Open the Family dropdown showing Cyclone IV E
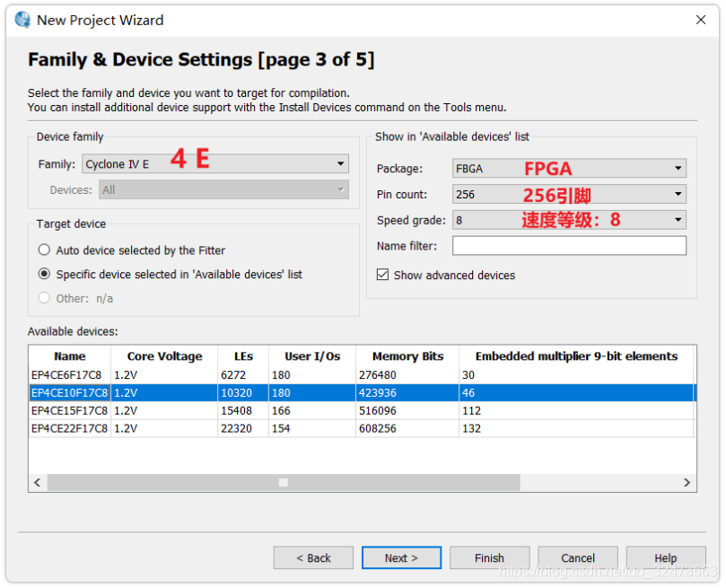The width and height of the screenshot is (726, 588). (215, 164)
